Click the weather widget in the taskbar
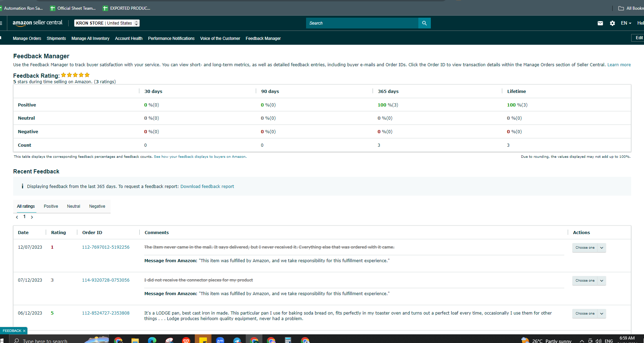Viewport: 644px width, 343px height. pos(546,341)
